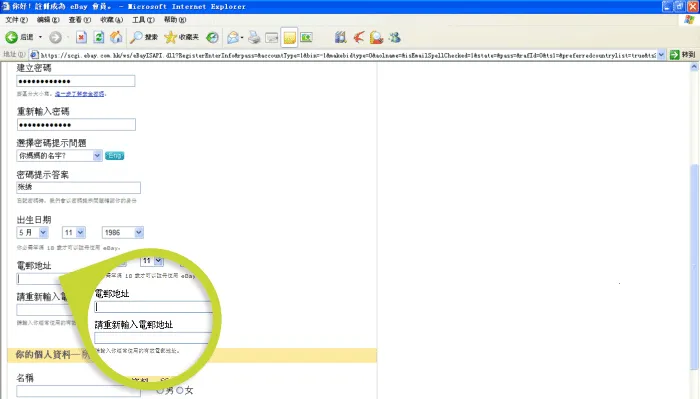Print the page with printer icon
Viewport: 700px width, 399px height.
[254, 37]
